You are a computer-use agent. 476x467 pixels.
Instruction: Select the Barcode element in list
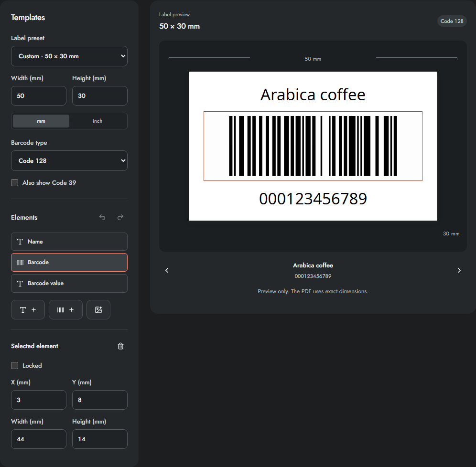[x=69, y=262]
